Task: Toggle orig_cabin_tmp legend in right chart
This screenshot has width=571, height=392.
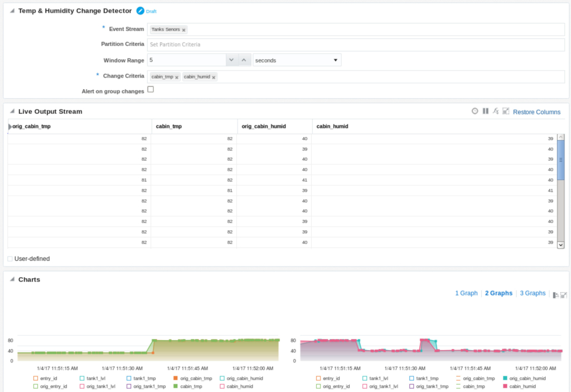Action: tap(475, 378)
